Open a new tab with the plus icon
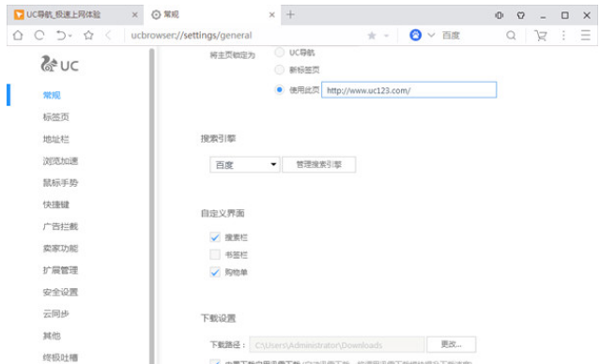 (x=290, y=14)
